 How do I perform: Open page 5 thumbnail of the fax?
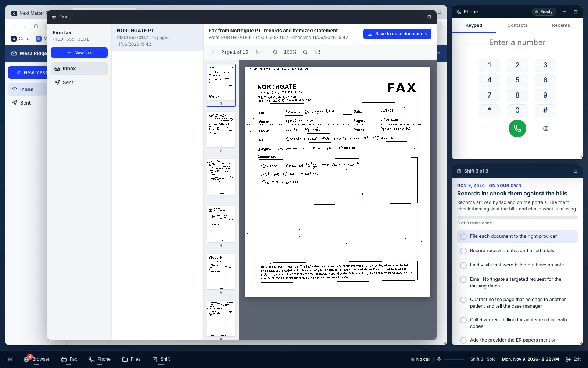(221, 272)
